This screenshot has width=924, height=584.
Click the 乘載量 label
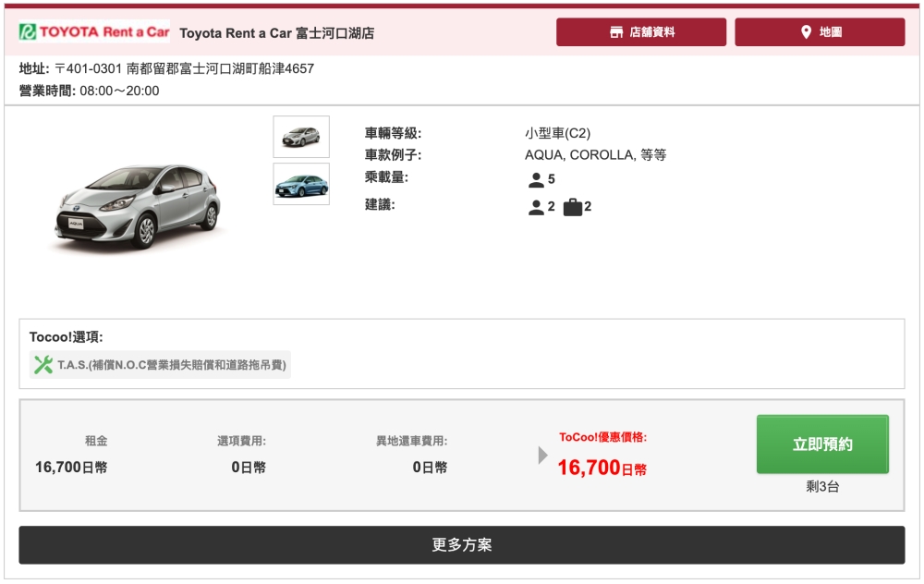[x=386, y=177]
